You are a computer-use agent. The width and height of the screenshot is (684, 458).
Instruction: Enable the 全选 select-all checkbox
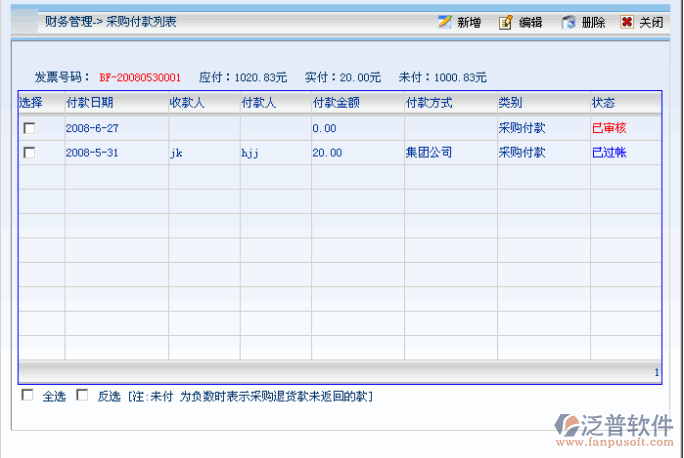(27, 395)
